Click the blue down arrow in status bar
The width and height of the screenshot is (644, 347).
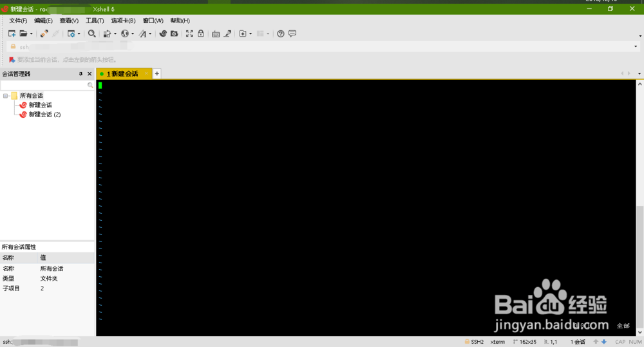(604, 342)
